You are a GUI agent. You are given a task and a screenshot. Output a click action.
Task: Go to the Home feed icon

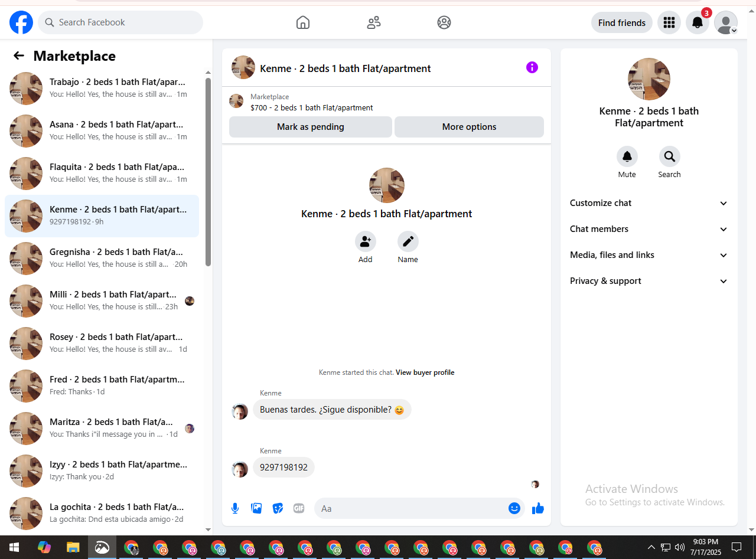coord(302,22)
